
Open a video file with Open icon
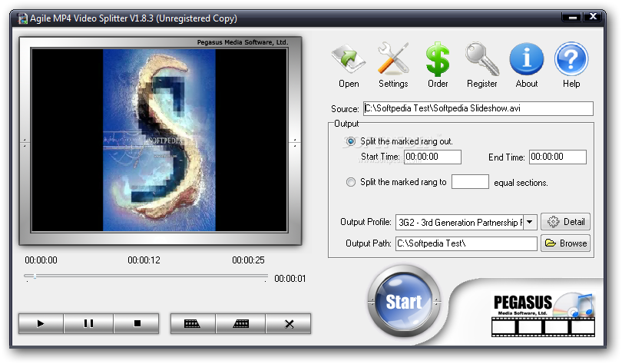click(x=349, y=65)
